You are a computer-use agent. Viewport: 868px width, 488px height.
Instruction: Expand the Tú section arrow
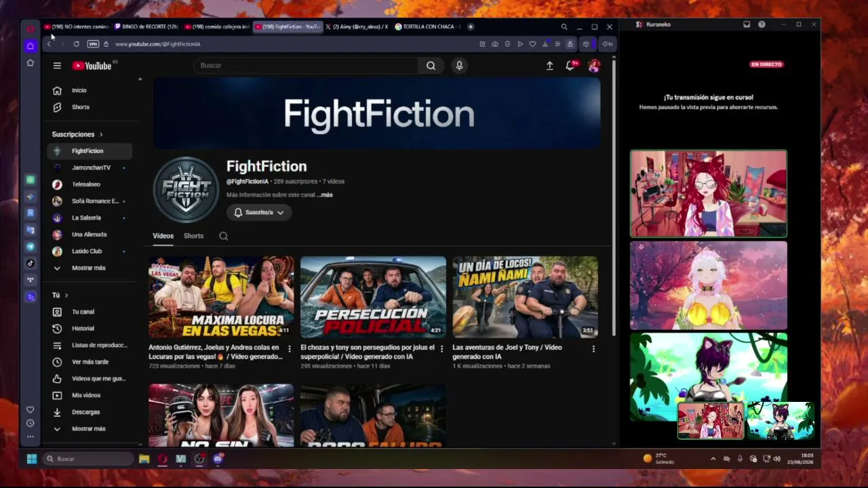click(66, 295)
